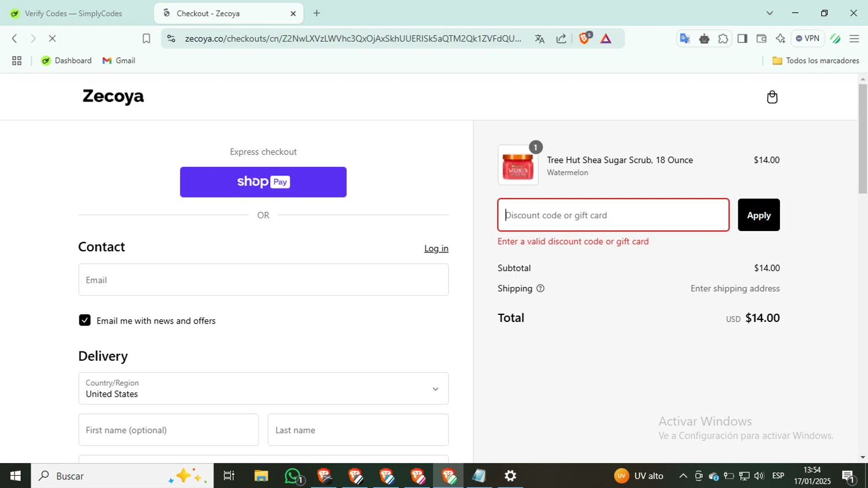Open the tab search dropdown arrow
Screen dimensions: 868x488
point(770,13)
